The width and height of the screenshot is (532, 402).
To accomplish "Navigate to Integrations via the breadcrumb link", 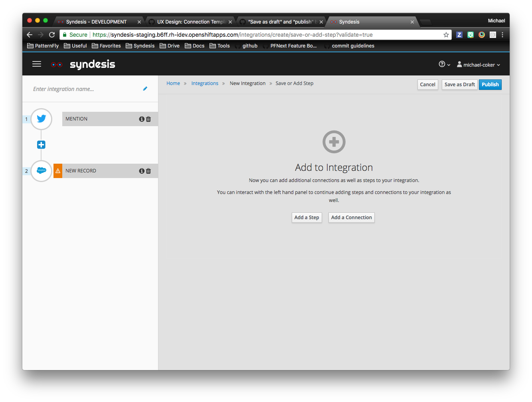I will point(205,83).
